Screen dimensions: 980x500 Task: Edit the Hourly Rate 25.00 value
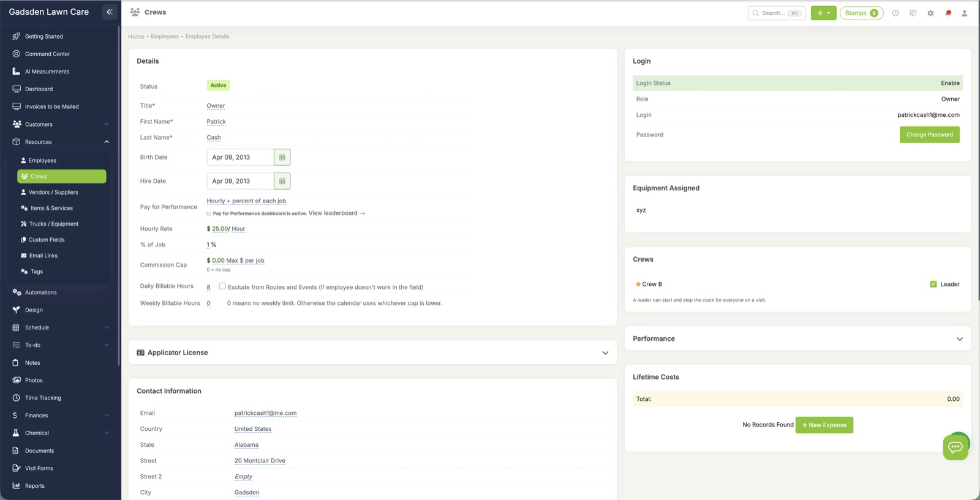pos(220,229)
